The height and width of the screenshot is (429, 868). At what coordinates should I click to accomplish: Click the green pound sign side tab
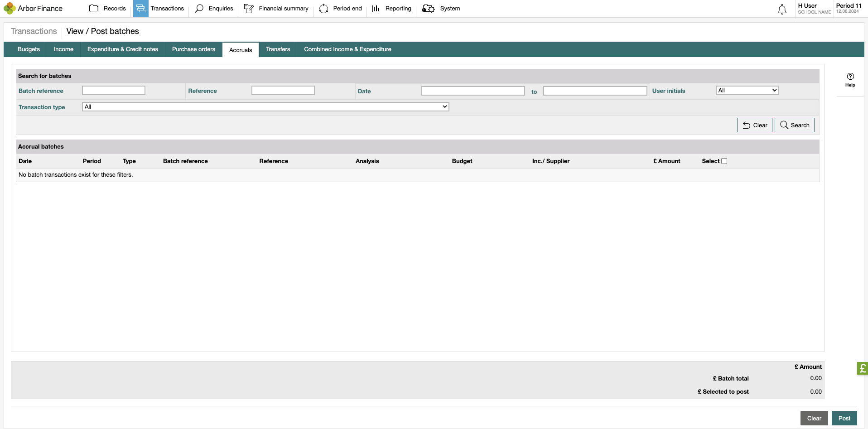(863, 368)
